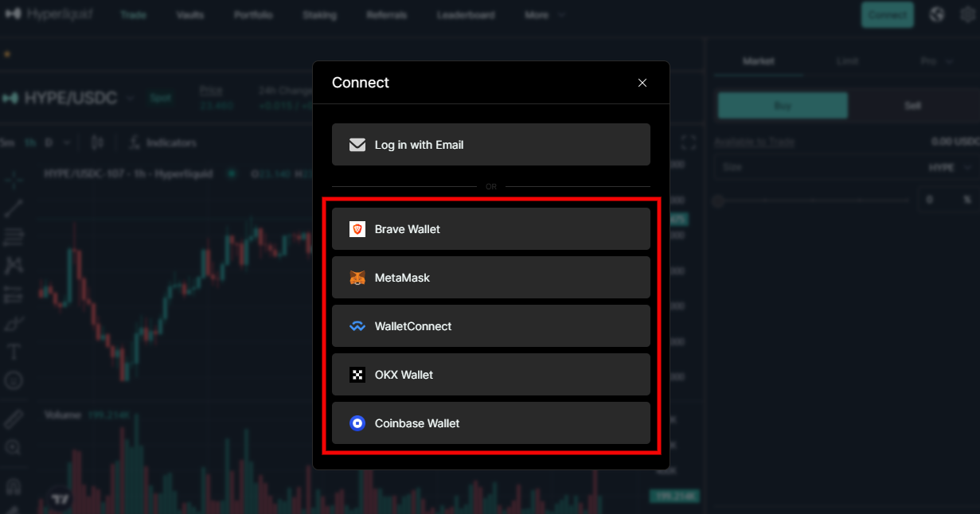Image resolution: width=980 pixels, height=514 pixels.
Task: Toggle chart fullscreen icon
Action: click(689, 142)
